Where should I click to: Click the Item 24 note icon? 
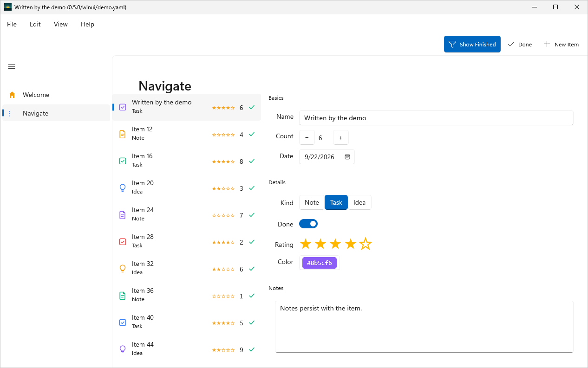click(123, 215)
